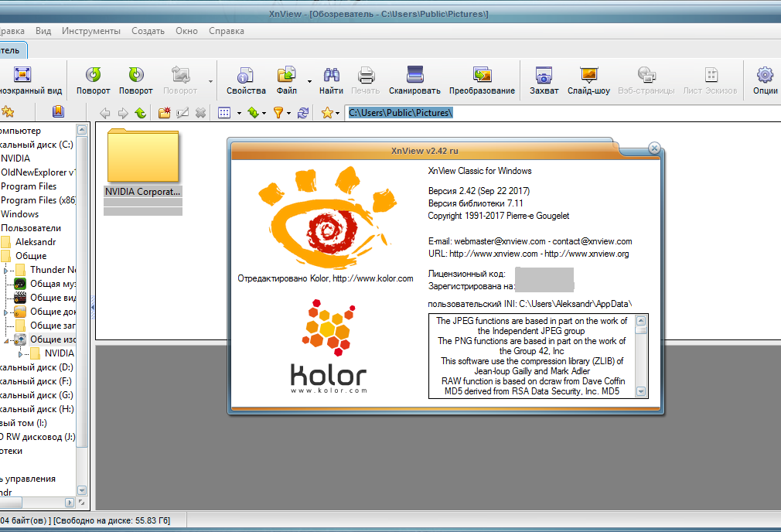Select Общие видео tree item
This screenshot has width=781, height=532.
[x=53, y=298]
